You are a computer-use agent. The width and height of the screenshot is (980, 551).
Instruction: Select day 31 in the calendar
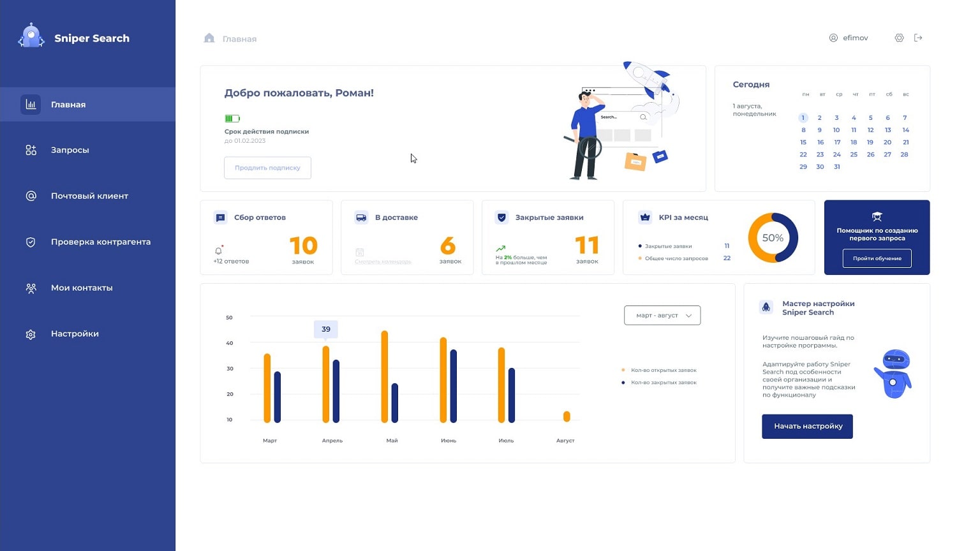pos(837,166)
